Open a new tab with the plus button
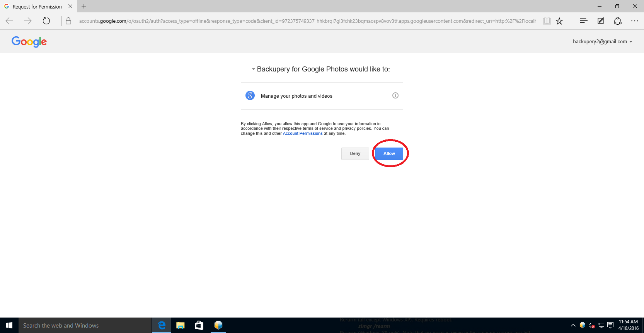Screen dimensions: 644x333 pos(84,6)
